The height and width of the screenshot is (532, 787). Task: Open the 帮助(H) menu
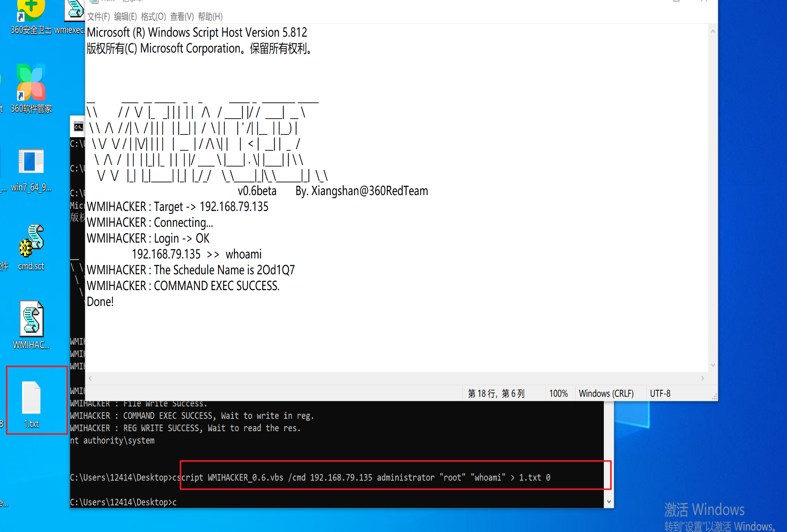[x=210, y=17]
